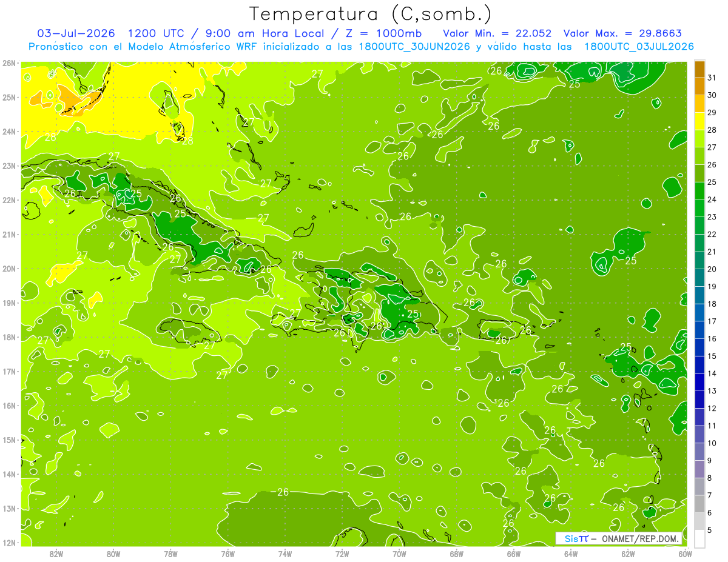The image size is (728, 562).
Task: Click the 17N latitude axis label
Action: [x=8, y=372]
